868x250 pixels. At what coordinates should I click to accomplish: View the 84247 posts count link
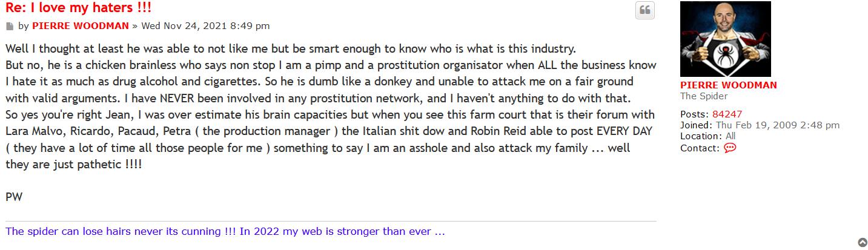(x=727, y=114)
